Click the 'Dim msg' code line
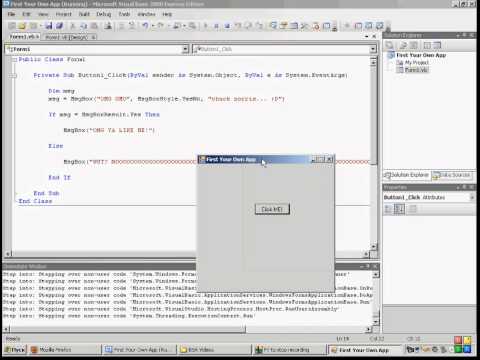480x360 pixels. coord(61,91)
